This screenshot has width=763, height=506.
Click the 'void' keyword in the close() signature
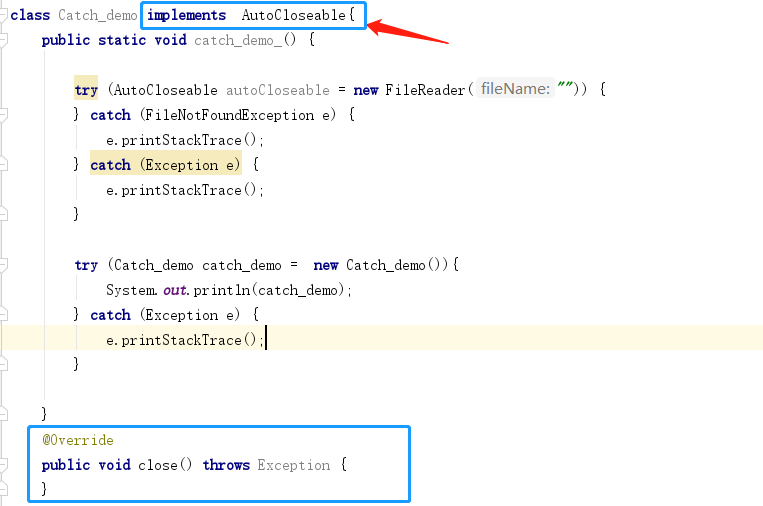click(114, 465)
